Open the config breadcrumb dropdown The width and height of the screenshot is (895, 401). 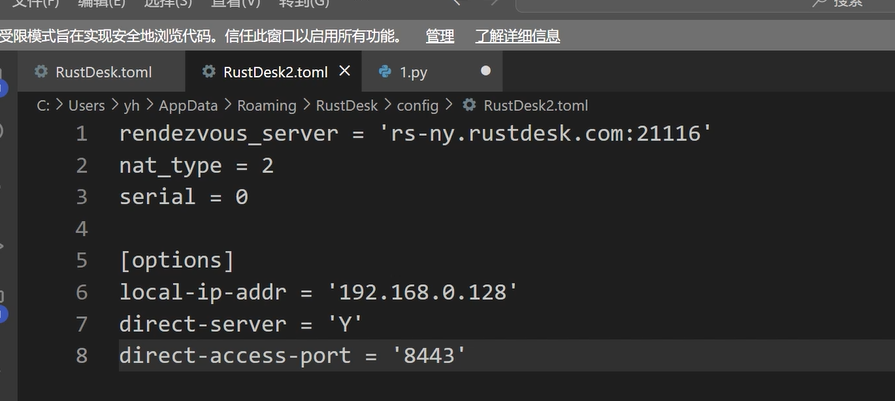pyautogui.click(x=417, y=105)
